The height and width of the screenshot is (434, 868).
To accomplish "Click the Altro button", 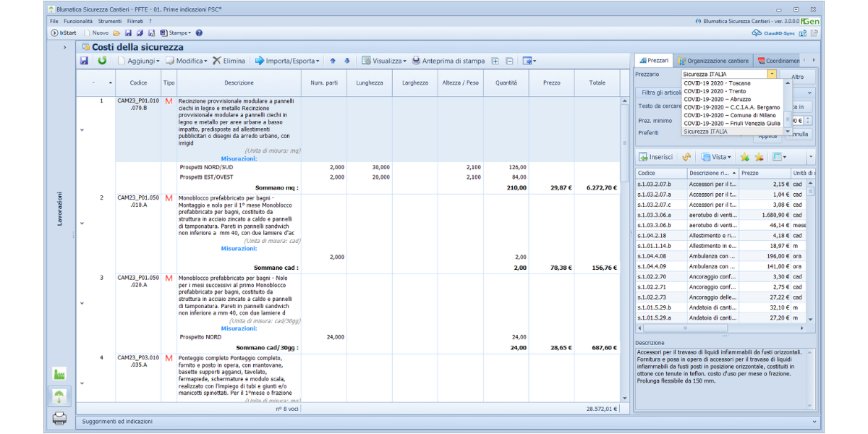I will click(797, 76).
